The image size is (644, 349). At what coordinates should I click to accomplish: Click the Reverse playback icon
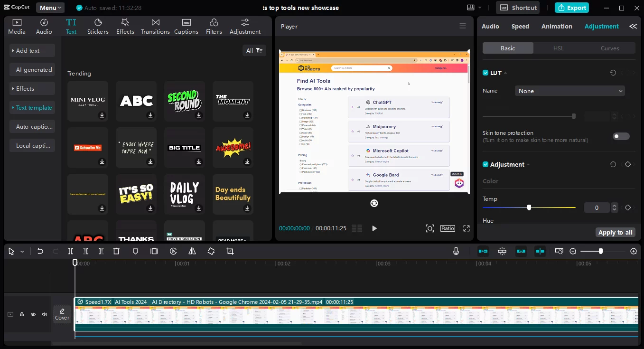coord(173,251)
